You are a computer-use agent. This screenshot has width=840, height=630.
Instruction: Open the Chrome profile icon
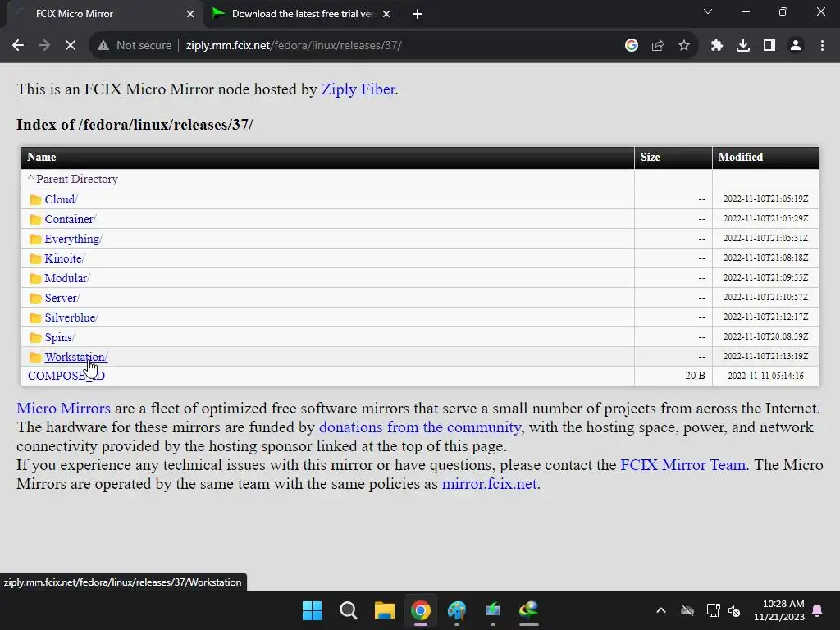coord(796,46)
